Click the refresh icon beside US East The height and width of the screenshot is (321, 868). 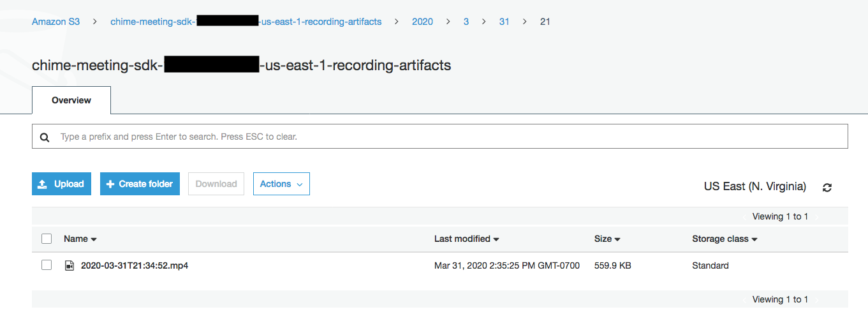(827, 187)
